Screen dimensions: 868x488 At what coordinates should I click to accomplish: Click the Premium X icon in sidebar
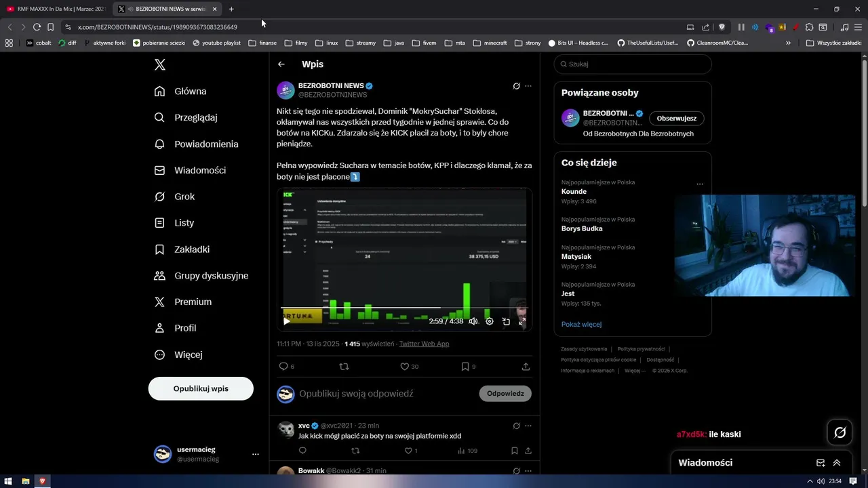[159, 302]
